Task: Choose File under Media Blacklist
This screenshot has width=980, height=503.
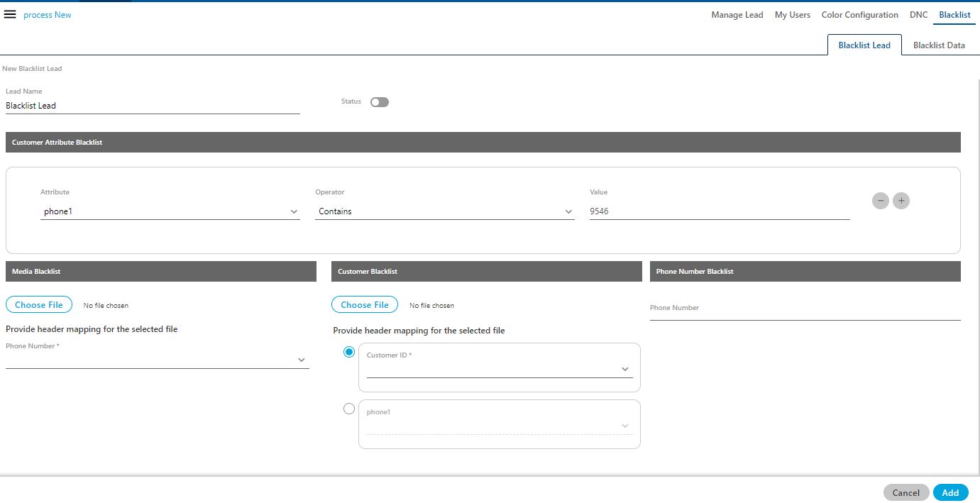Action: [x=39, y=305]
